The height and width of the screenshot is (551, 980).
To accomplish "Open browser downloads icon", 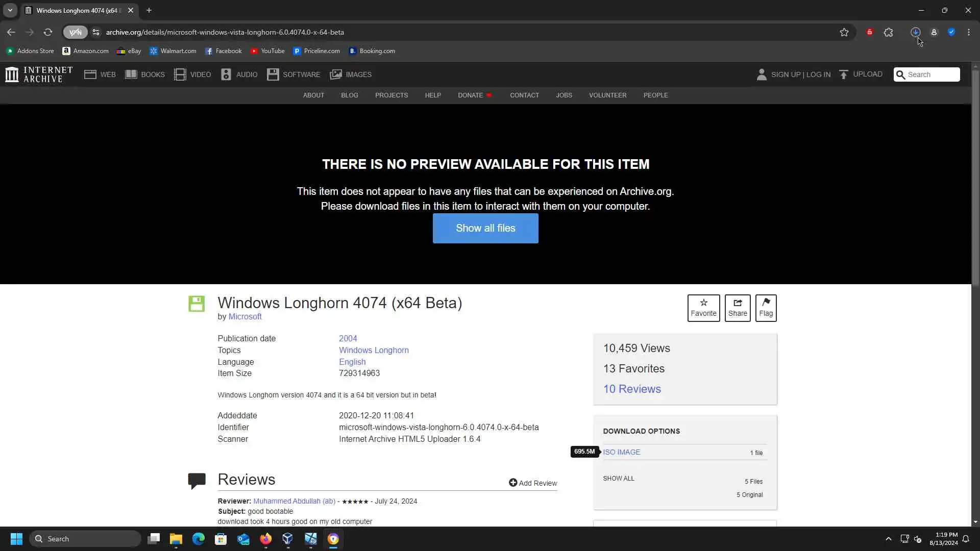I will (915, 32).
